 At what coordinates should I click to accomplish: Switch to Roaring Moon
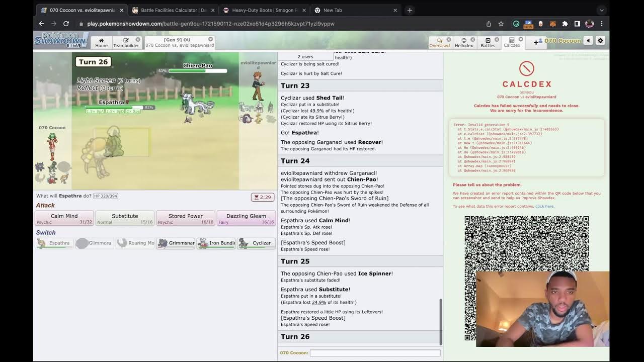coord(135,243)
